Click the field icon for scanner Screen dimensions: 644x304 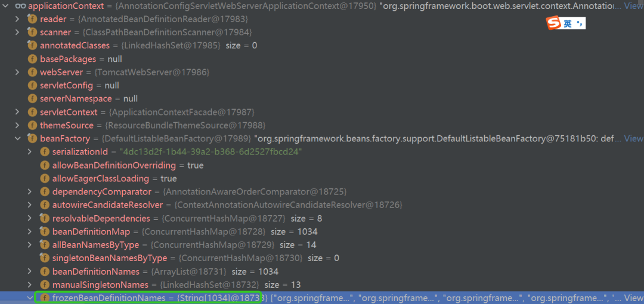coord(32,32)
